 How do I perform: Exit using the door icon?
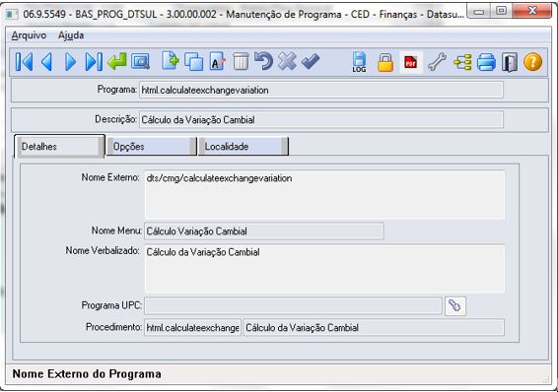click(x=510, y=62)
